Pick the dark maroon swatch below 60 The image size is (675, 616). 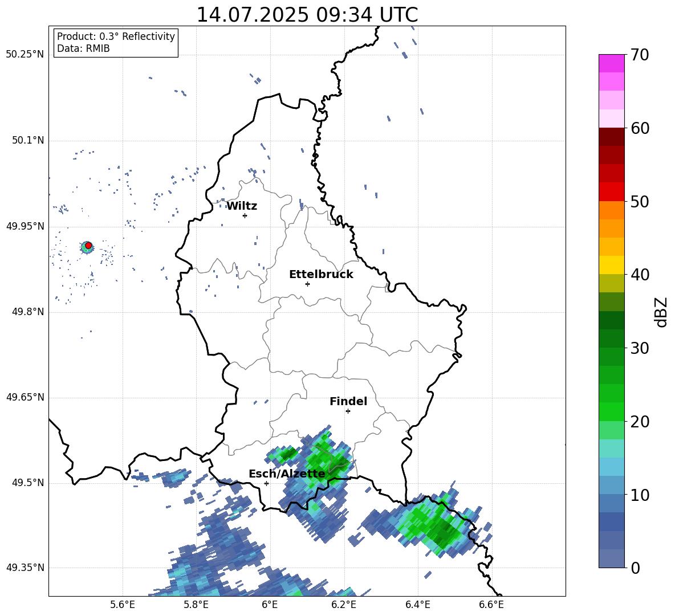(611, 137)
